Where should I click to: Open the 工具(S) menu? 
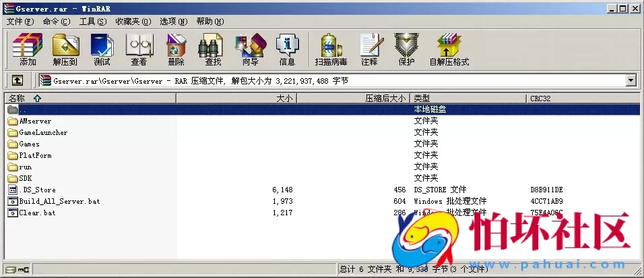tap(92, 22)
